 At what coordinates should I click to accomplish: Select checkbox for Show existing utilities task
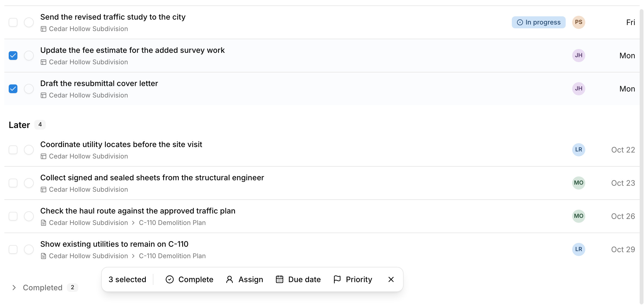[x=13, y=249]
